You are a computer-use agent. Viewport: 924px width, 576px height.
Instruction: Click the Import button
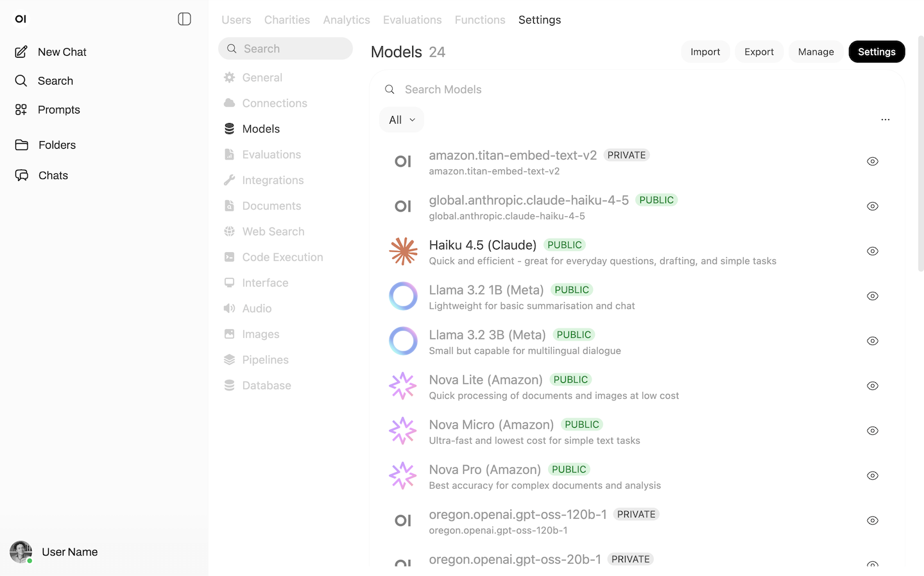(x=705, y=52)
